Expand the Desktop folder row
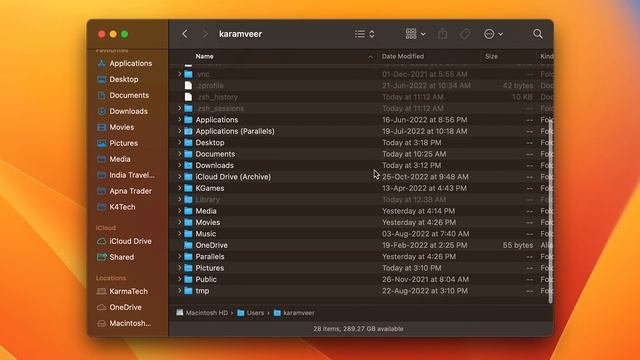Image resolution: width=640 pixels, height=360 pixels. (179, 142)
